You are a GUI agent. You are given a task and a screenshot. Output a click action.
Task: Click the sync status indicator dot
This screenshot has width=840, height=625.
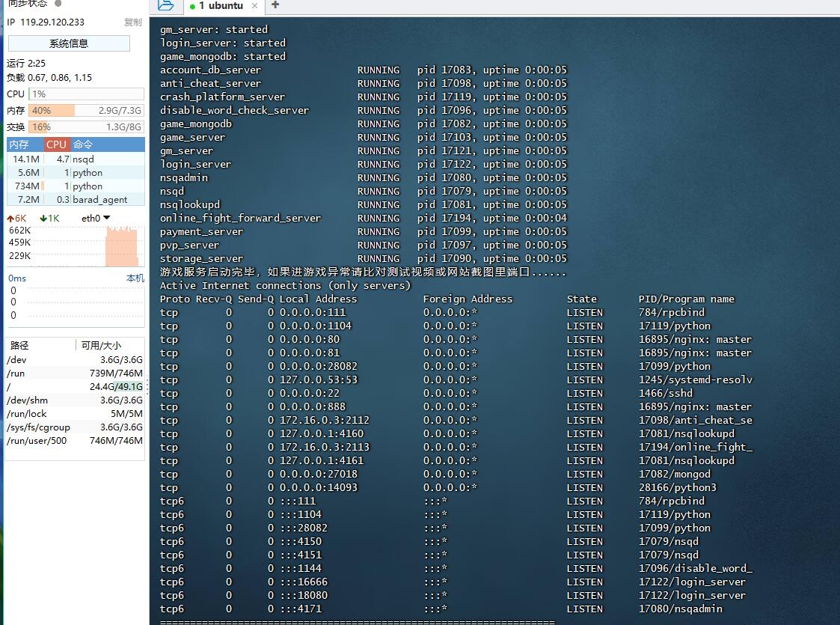click(x=58, y=3)
